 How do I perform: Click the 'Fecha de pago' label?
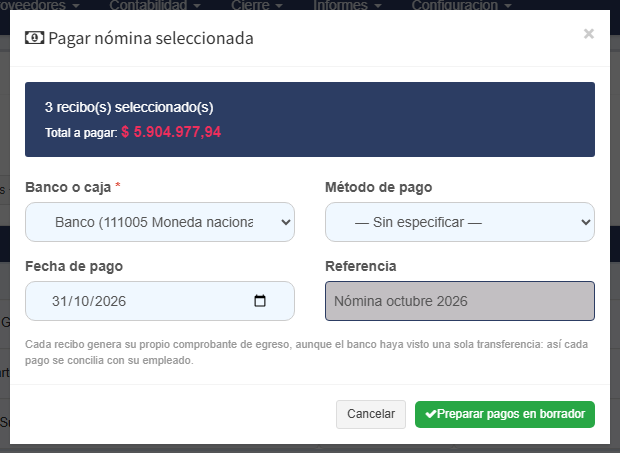74,266
